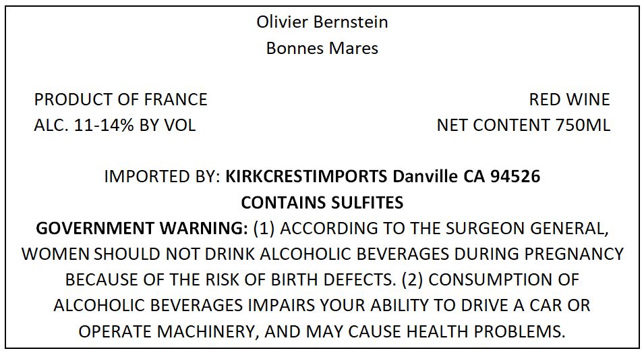Select the bold GOVERNMENT WARNING: text
Image resolution: width=644 pixels, height=355 pixels.
[142, 228]
